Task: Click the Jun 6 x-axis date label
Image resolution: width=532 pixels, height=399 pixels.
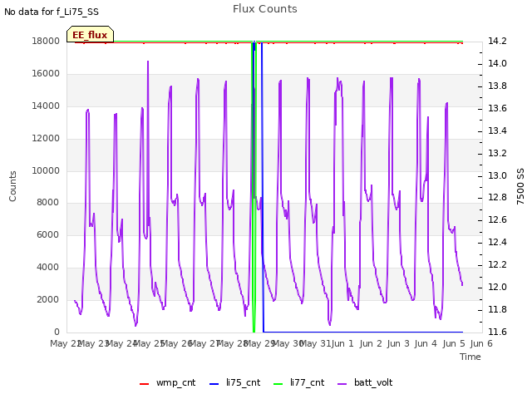Action: (481, 343)
